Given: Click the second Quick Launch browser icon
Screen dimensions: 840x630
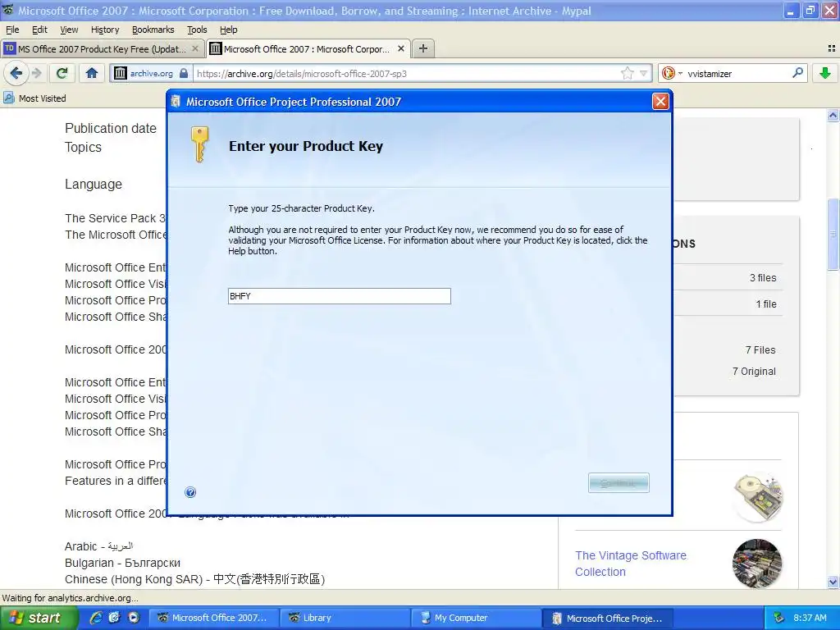Looking at the screenshot, I should [115, 618].
